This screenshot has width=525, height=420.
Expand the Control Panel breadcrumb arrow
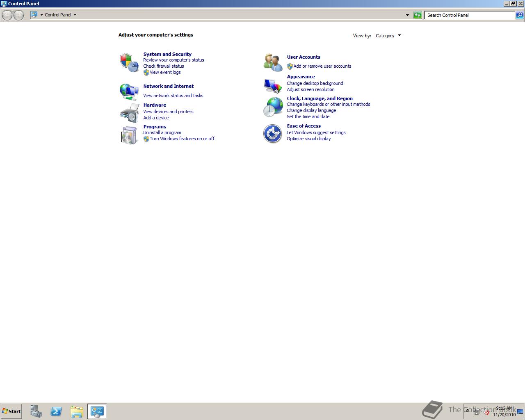point(75,15)
